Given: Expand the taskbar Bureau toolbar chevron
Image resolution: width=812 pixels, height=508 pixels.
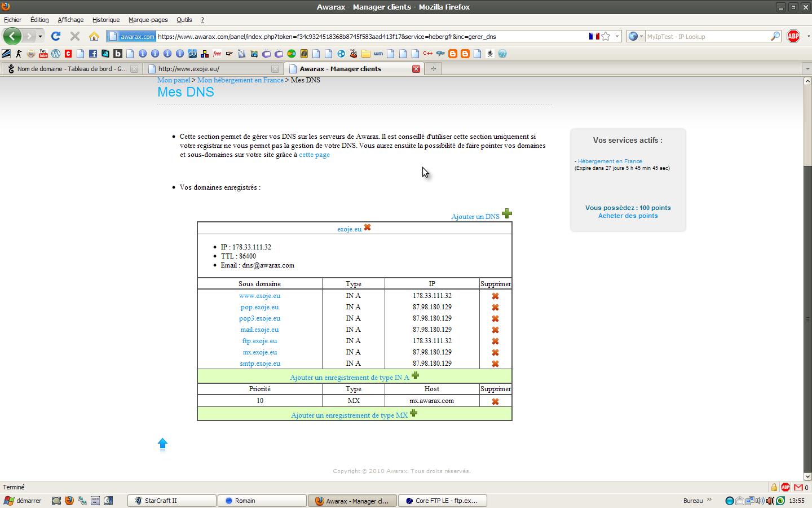Looking at the screenshot, I should (709, 500).
